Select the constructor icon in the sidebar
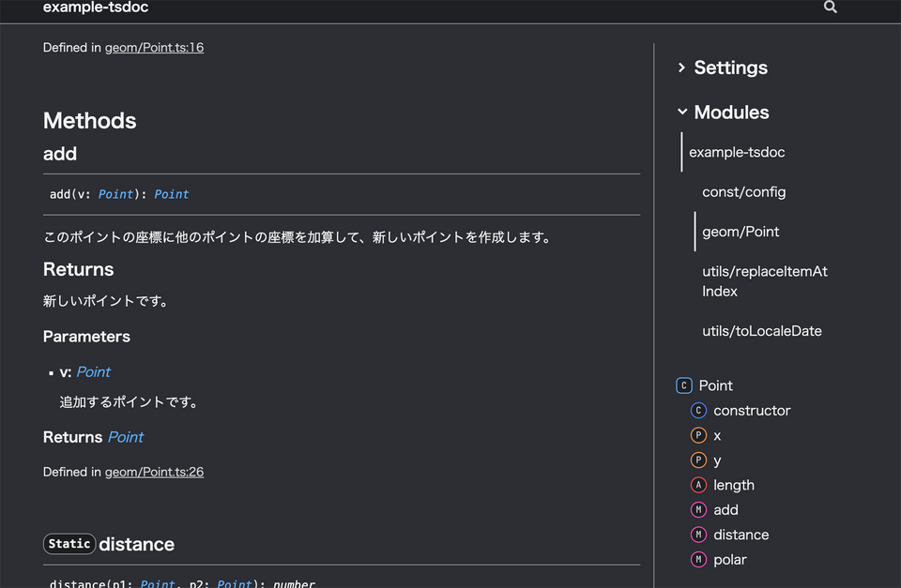The image size is (901, 588). 698,410
